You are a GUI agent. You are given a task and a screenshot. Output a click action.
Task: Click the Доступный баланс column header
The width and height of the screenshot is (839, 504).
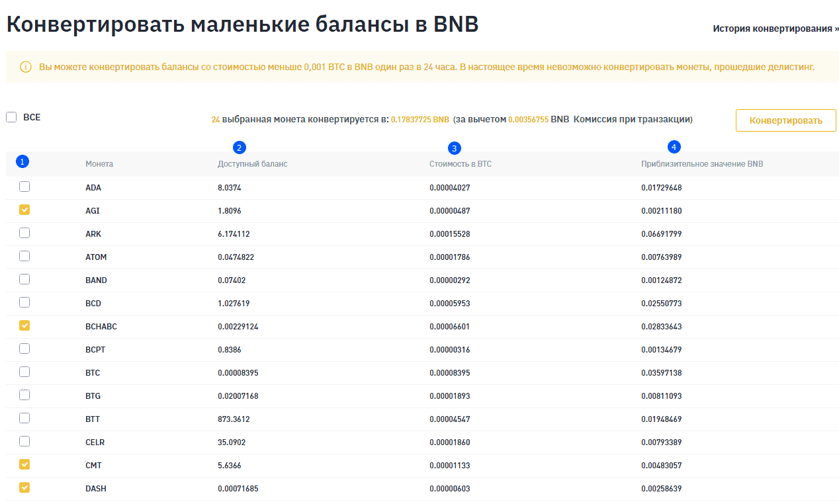252,164
